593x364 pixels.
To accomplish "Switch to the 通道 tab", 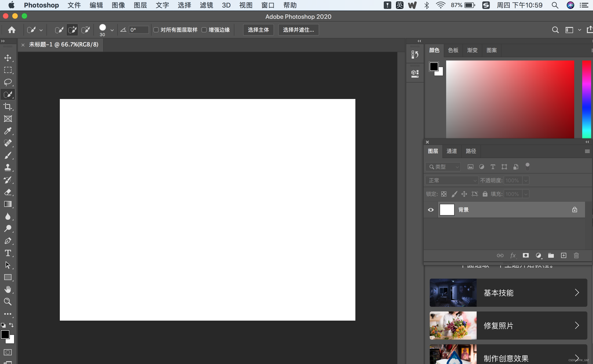I will coord(451,151).
